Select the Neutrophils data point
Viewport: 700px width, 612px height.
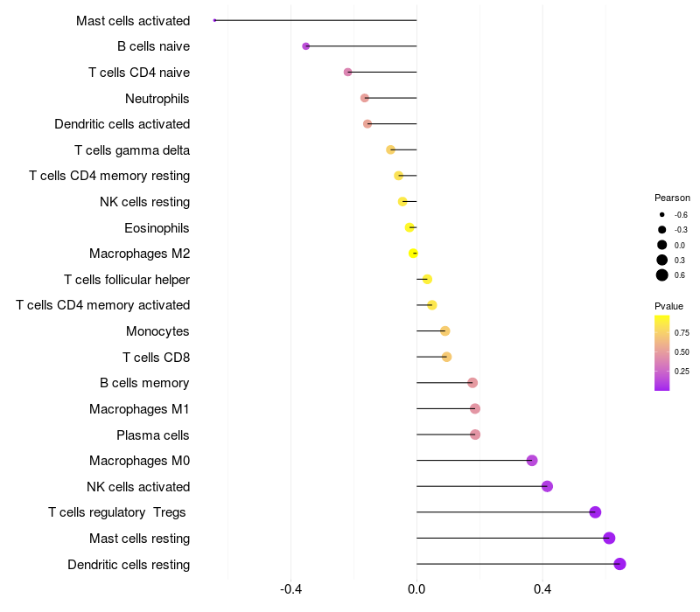365,98
